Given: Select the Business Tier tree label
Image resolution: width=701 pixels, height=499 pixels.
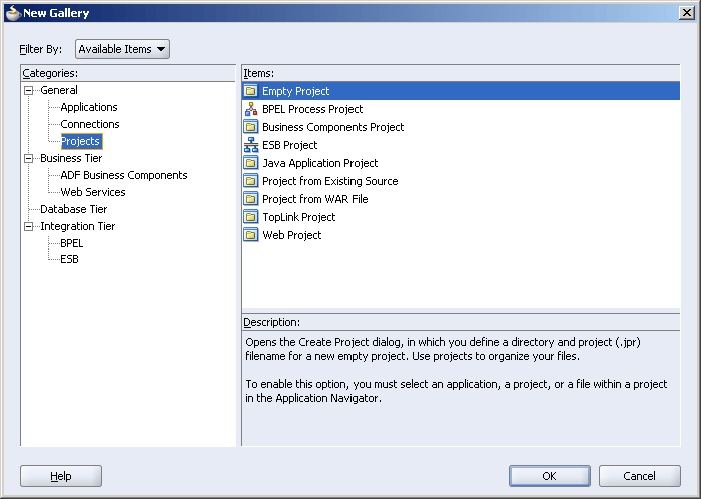Looking at the screenshot, I should 71,158.
